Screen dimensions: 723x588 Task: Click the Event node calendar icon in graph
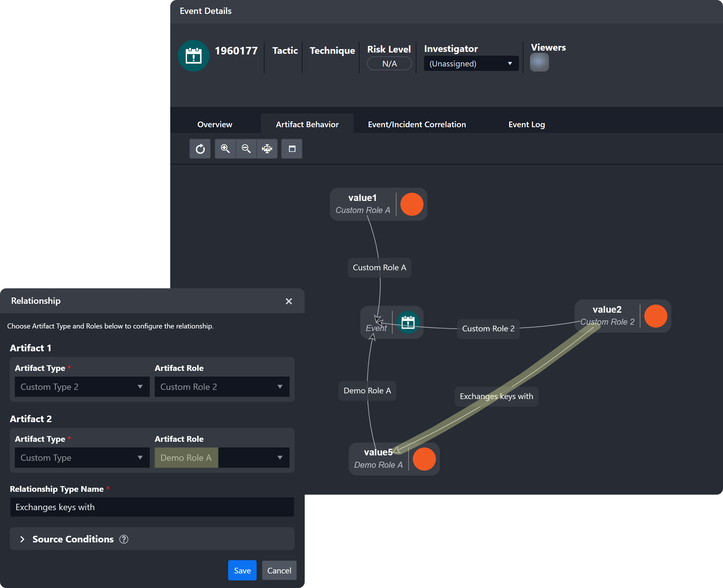(x=408, y=322)
